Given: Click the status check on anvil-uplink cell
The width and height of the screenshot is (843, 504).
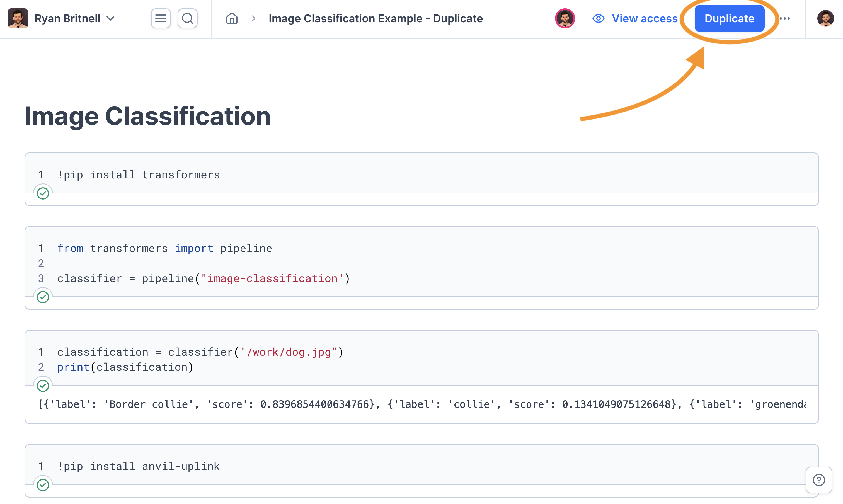Looking at the screenshot, I should coord(43,485).
